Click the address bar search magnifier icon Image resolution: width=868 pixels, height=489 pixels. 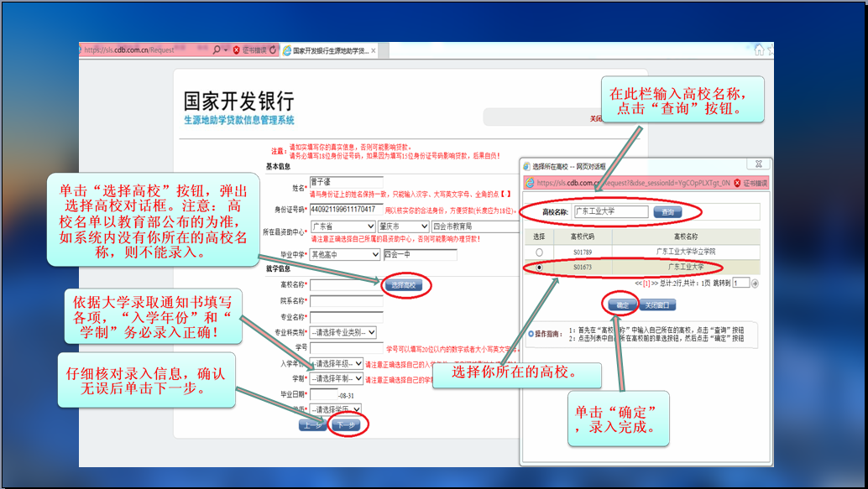click(x=216, y=50)
